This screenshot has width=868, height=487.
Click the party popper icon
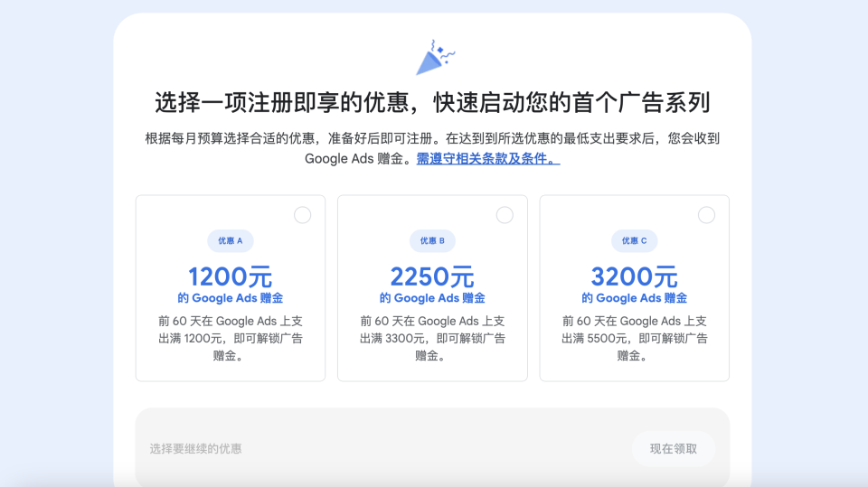tap(435, 57)
